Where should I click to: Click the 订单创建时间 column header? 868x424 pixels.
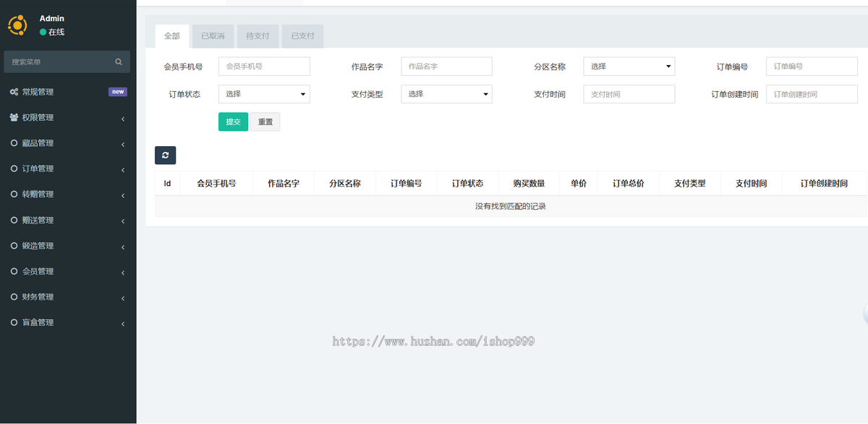click(x=824, y=184)
